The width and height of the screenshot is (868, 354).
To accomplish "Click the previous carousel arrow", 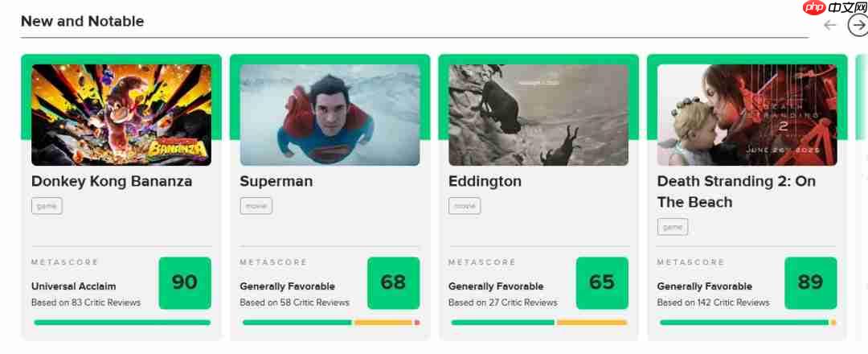I will pyautogui.click(x=830, y=25).
